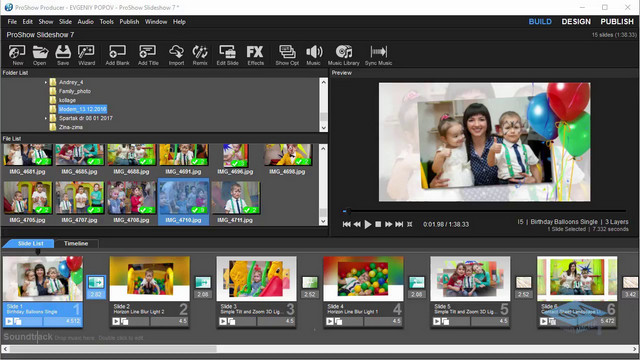Viewport: 640px width, 360px height.
Task: Select Slide 6 in slide list
Action: coord(577,291)
